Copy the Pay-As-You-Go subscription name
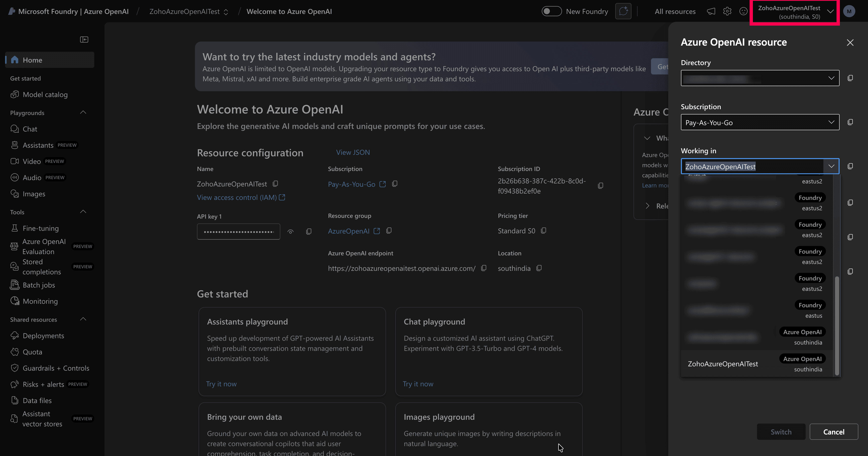This screenshot has height=456, width=868. click(x=394, y=184)
